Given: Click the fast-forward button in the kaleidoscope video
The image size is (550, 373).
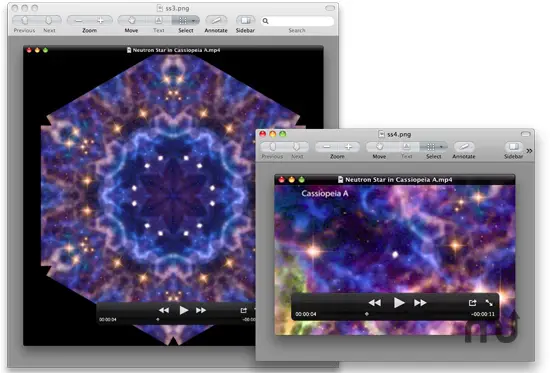Looking at the screenshot, I should [x=201, y=310].
